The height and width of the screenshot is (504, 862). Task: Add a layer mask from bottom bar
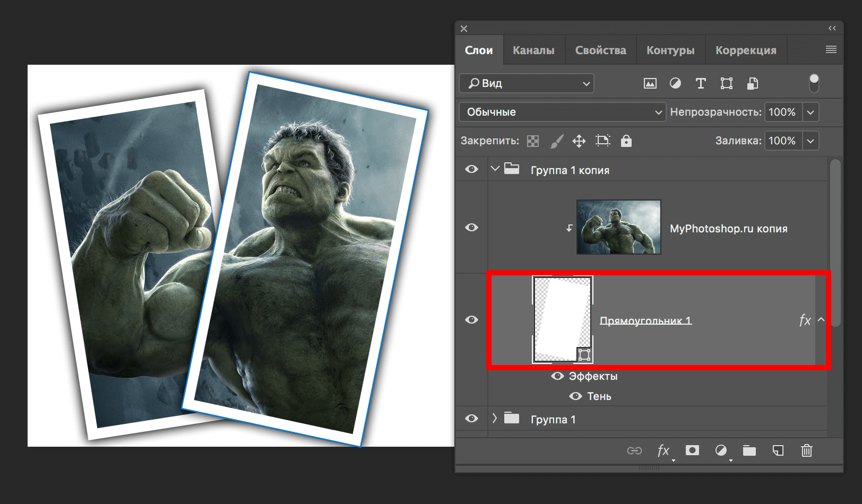pyautogui.click(x=692, y=450)
